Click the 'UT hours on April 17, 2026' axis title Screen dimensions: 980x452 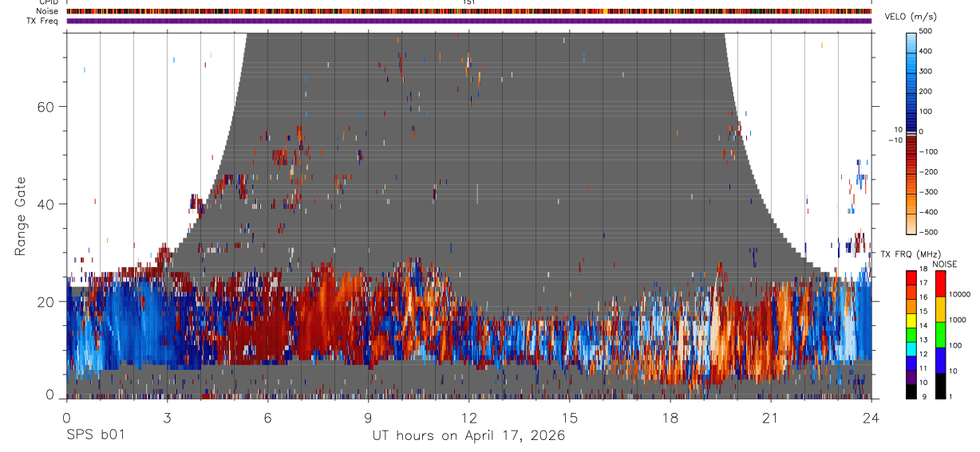tap(468, 436)
